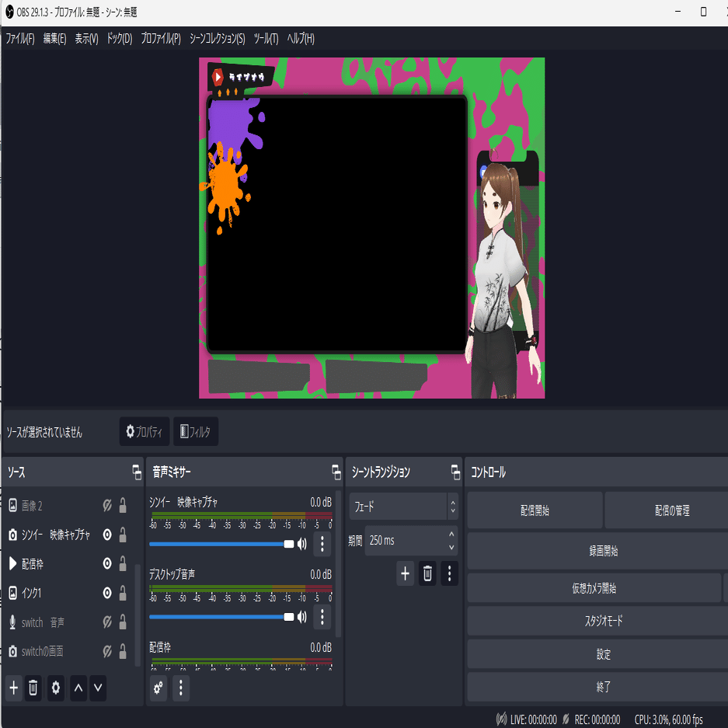The image size is (728, 728).
Task: Enable スタジオモード
Action: click(x=598, y=621)
